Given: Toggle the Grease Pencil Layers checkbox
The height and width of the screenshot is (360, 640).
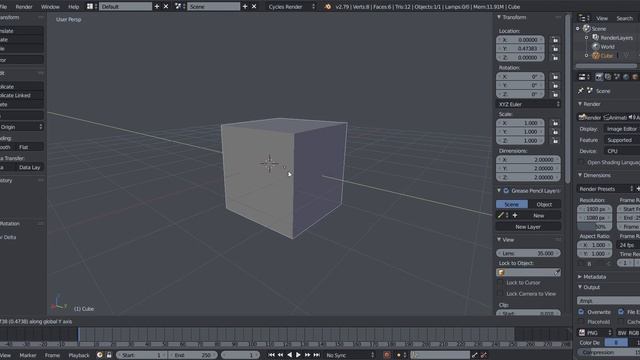Looking at the screenshot, I should [506, 191].
